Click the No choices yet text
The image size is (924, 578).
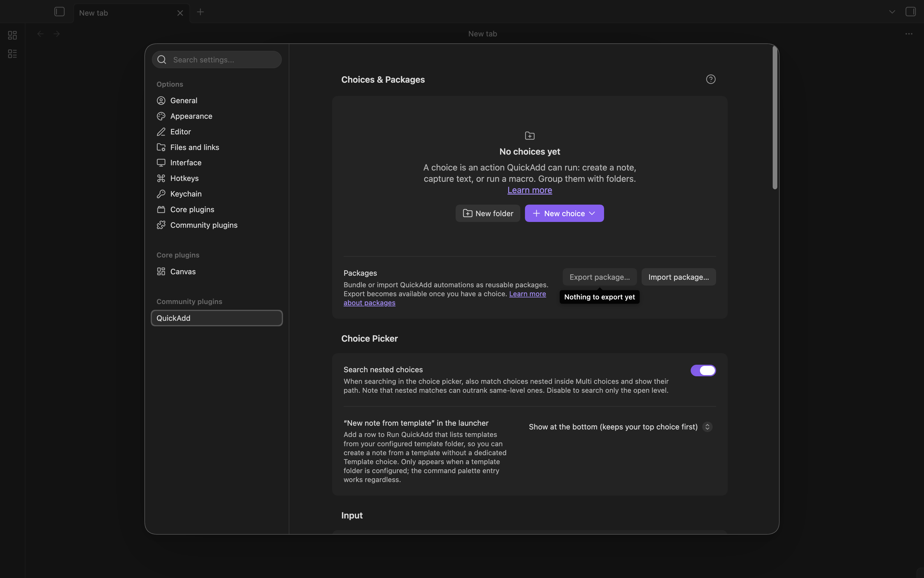tap(530, 151)
